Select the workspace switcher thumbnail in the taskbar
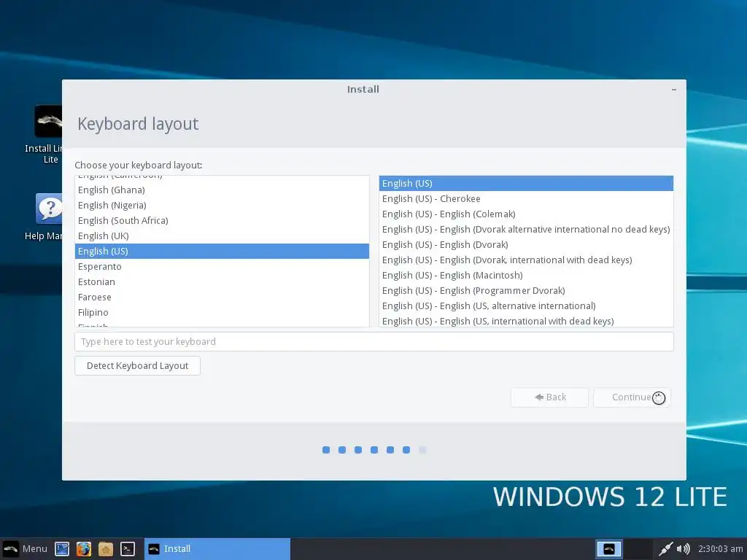Image resolution: width=747 pixels, height=560 pixels. pos(609,549)
